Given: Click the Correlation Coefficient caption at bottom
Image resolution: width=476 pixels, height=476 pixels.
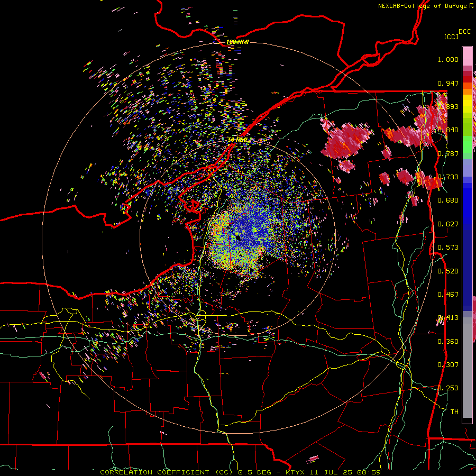Looking at the screenshot, I should (240, 472).
